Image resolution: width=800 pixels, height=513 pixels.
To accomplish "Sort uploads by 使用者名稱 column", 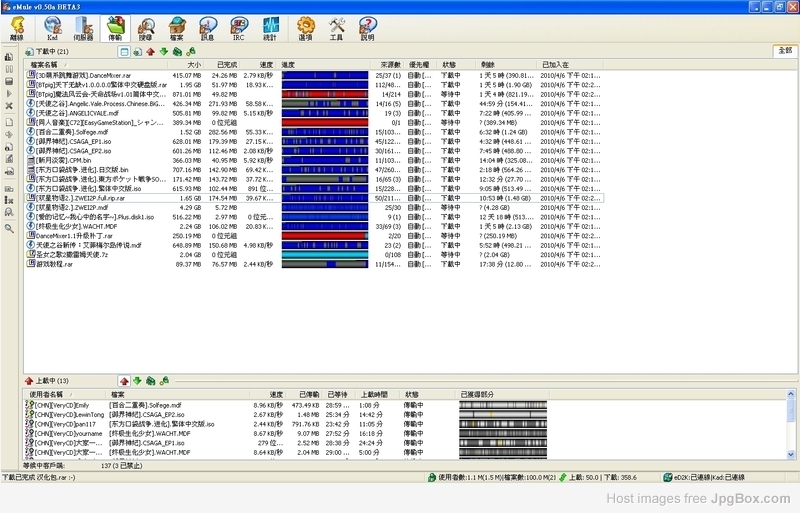I will coord(65,395).
